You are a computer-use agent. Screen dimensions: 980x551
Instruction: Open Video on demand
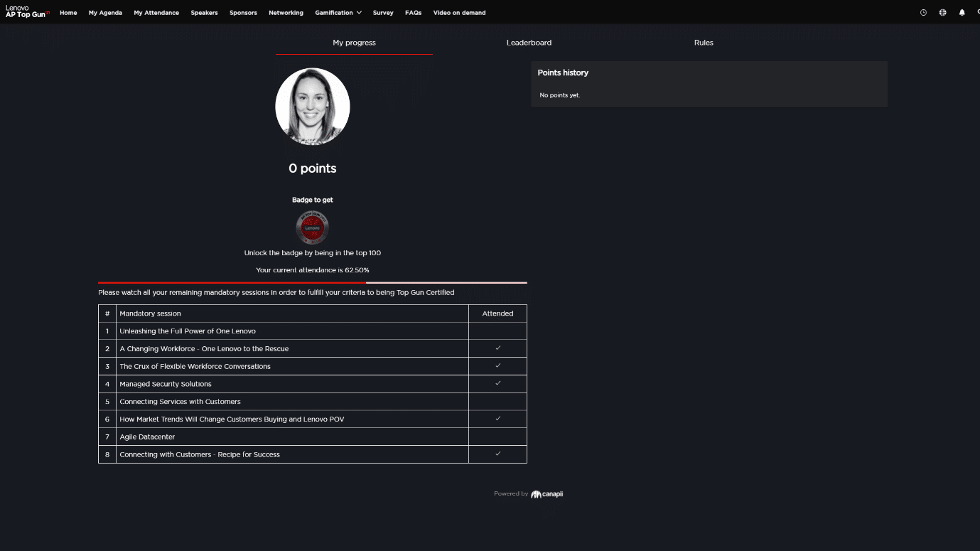click(x=459, y=13)
